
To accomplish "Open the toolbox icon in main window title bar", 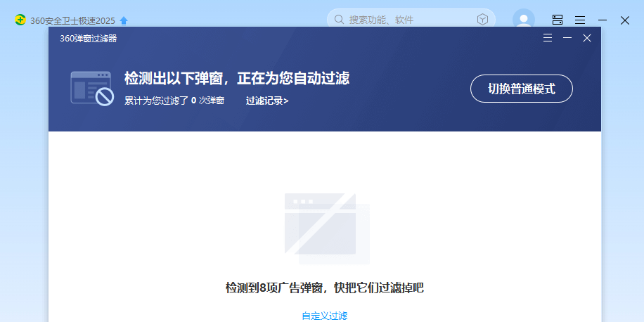I will click(x=558, y=20).
